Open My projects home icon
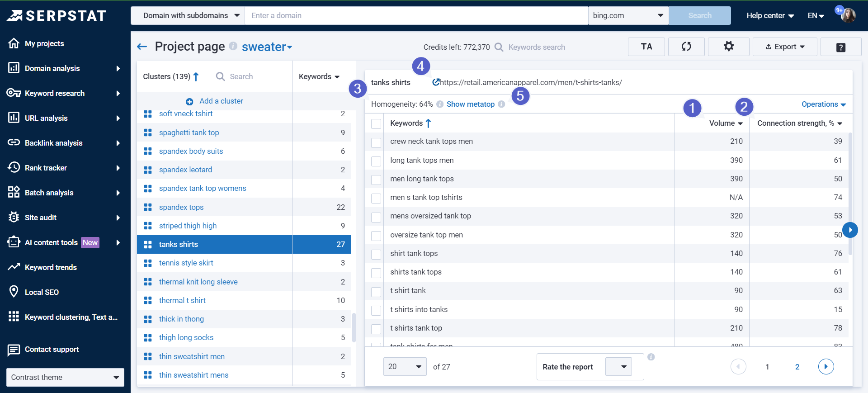 (14, 43)
